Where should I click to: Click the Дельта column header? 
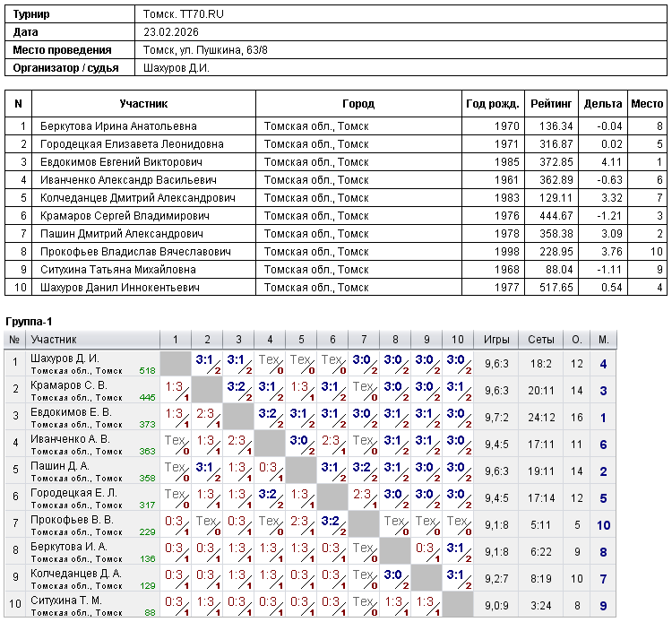point(602,104)
